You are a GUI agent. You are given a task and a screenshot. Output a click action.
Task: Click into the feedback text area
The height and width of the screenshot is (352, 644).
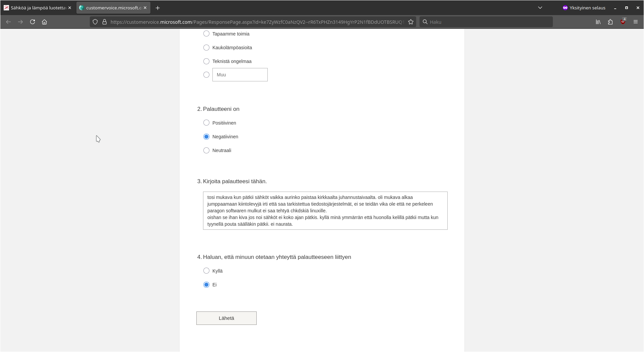pyautogui.click(x=325, y=211)
